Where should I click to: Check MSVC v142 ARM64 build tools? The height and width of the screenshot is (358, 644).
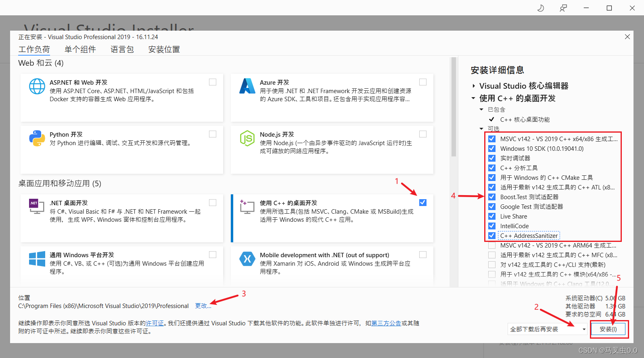point(492,245)
